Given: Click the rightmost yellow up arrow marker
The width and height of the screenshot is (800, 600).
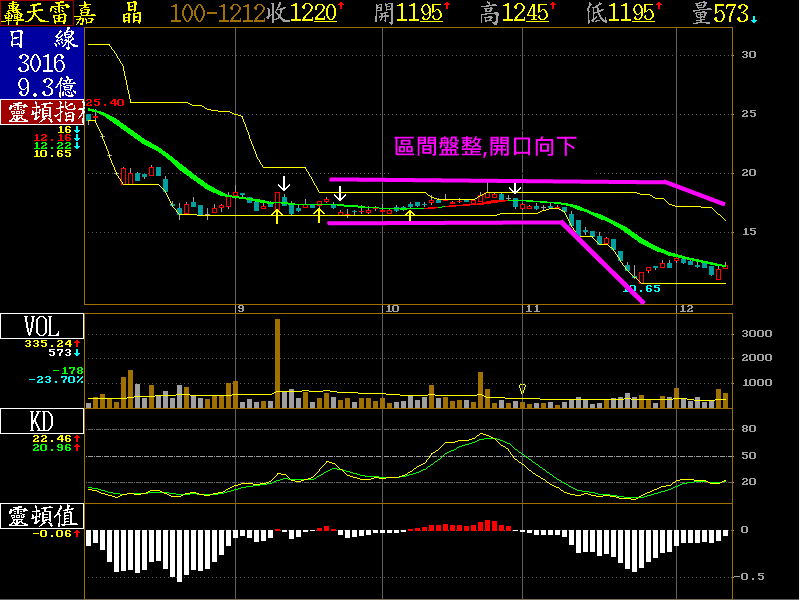Looking at the screenshot, I should pyautogui.click(x=410, y=214).
